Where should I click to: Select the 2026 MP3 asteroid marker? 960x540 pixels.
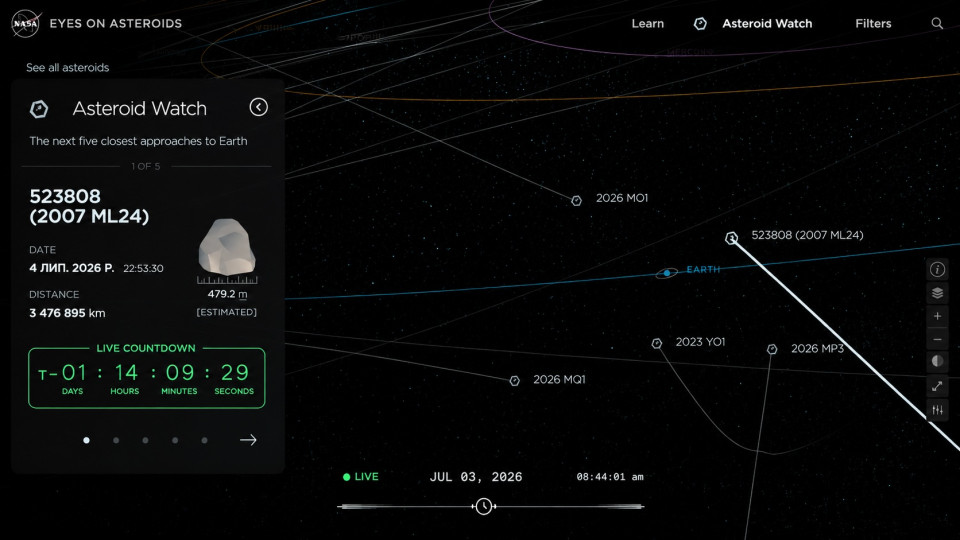[772, 349]
